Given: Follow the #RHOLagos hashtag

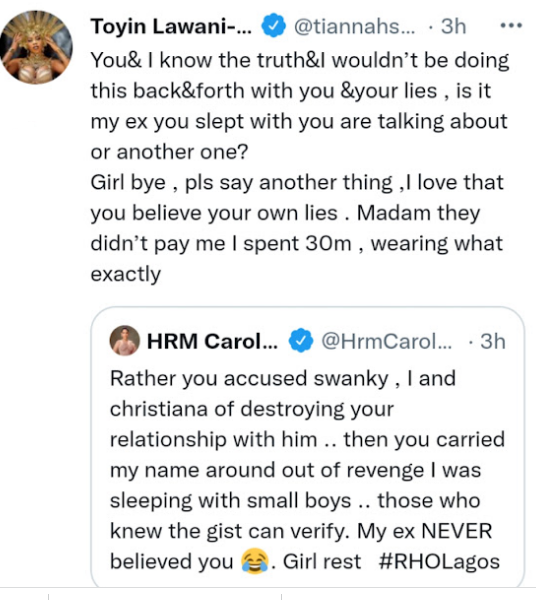Looking at the screenshot, I should pos(439,562).
